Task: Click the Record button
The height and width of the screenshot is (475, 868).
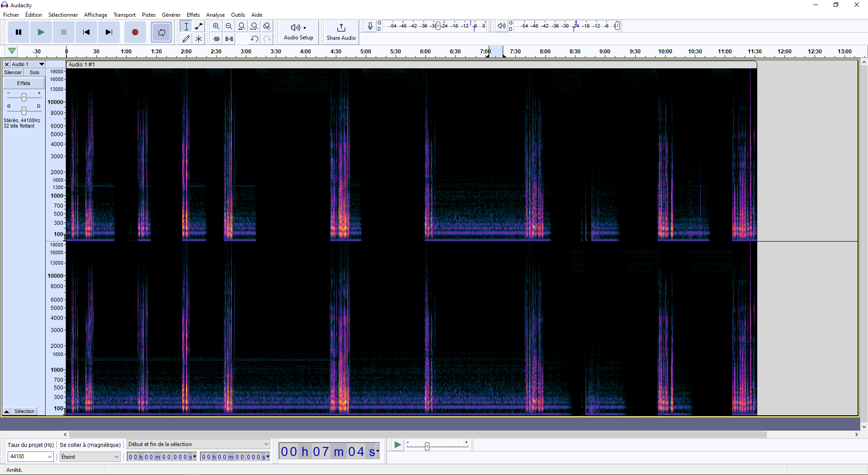Action: 135,32
